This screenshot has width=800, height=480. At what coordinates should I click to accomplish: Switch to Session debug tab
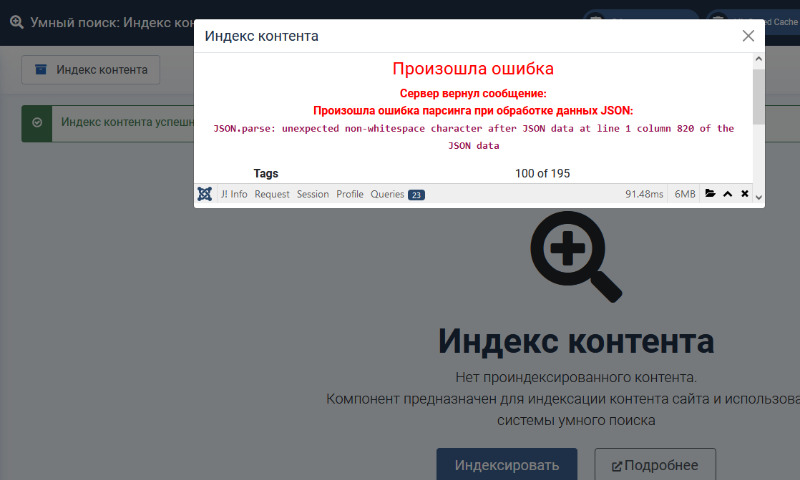(x=312, y=194)
